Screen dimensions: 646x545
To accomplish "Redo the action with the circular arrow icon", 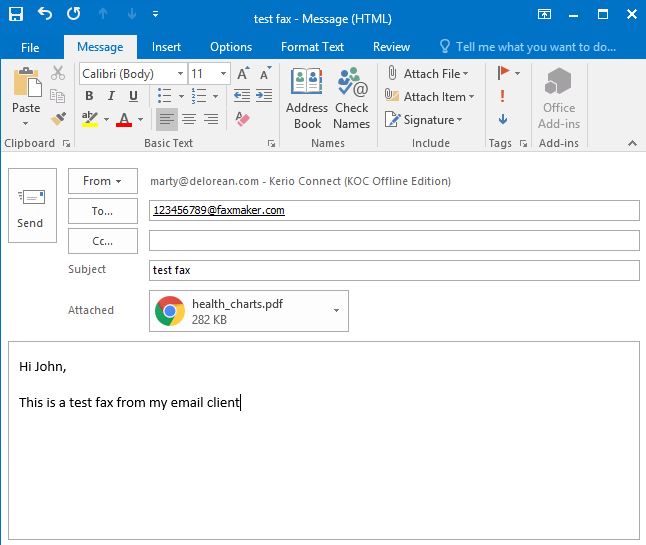I will click(x=74, y=14).
